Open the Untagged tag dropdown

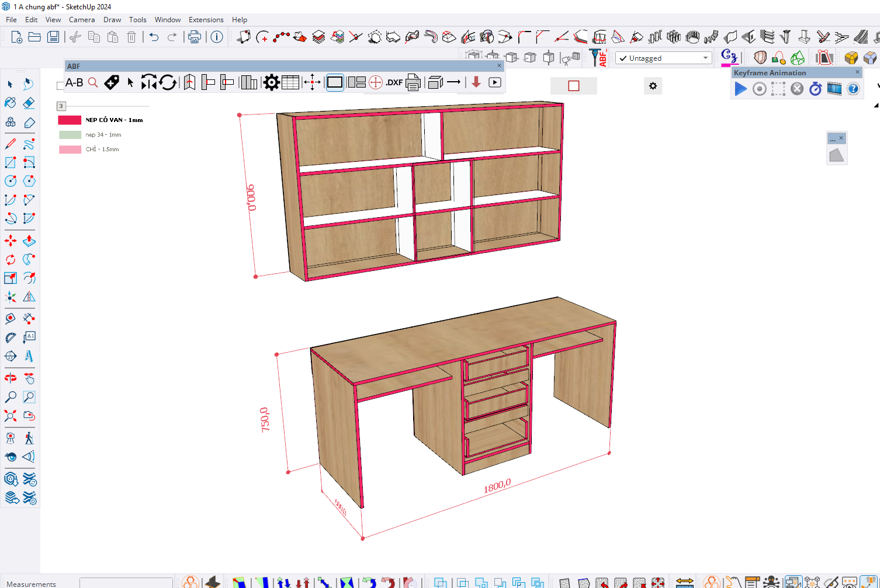664,58
